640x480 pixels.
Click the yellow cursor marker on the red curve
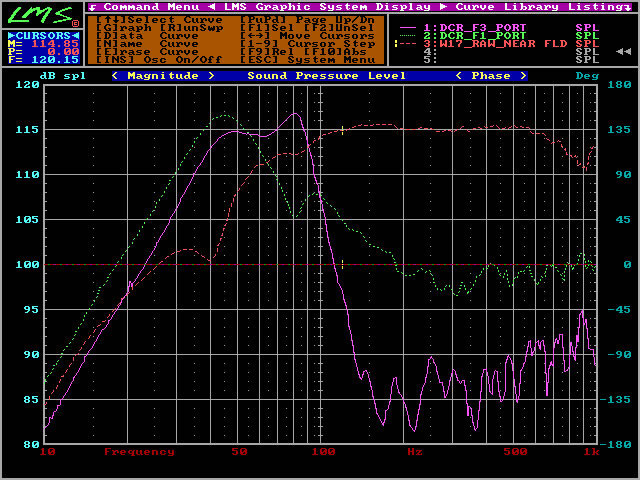[x=342, y=131]
